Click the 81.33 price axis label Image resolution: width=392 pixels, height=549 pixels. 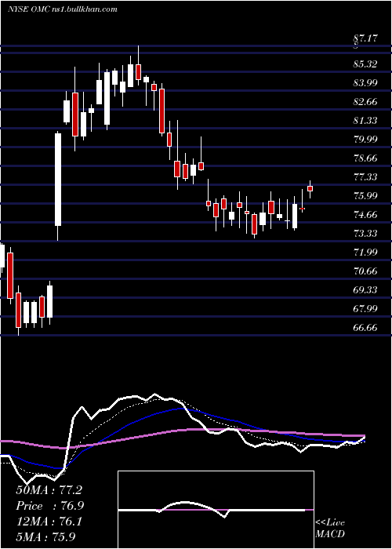[365, 121]
